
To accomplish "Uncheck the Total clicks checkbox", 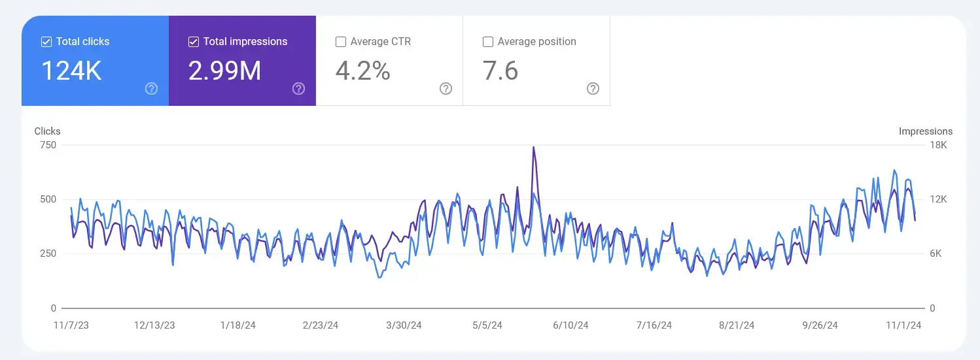I will (46, 42).
